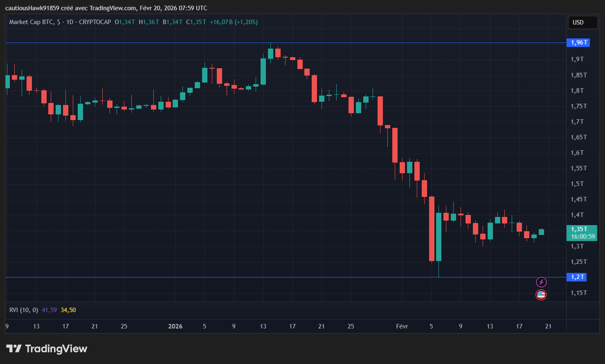Click the TradingView logo at bottom left
The width and height of the screenshot is (605, 364).
(x=46, y=348)
